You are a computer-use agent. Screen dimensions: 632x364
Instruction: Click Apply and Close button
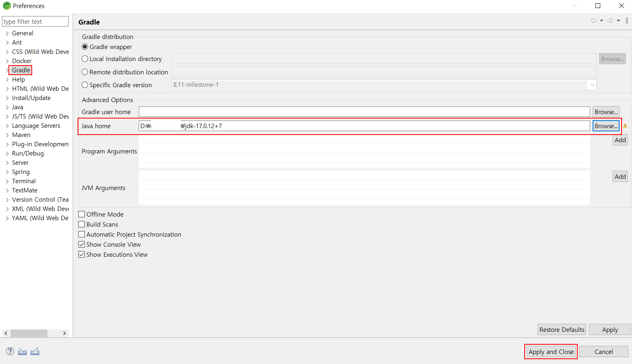click(x=551, y=352)
